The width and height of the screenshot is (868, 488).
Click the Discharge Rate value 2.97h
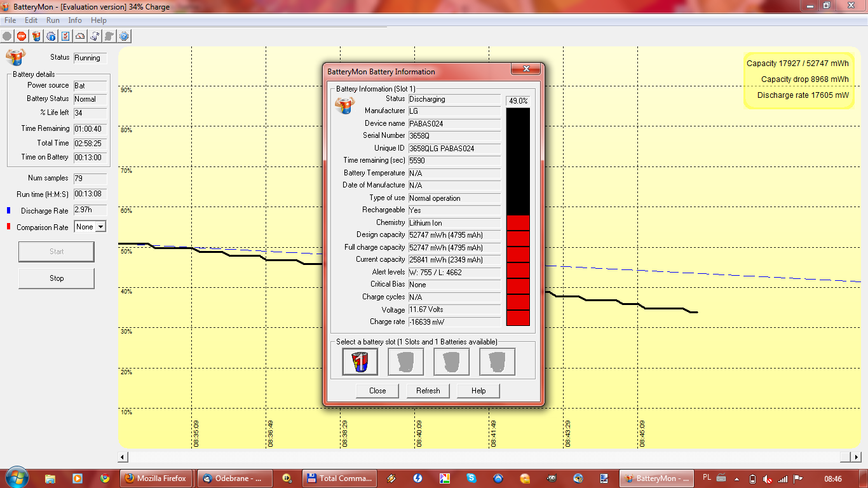pyautogui.click(x=90, y=210)
